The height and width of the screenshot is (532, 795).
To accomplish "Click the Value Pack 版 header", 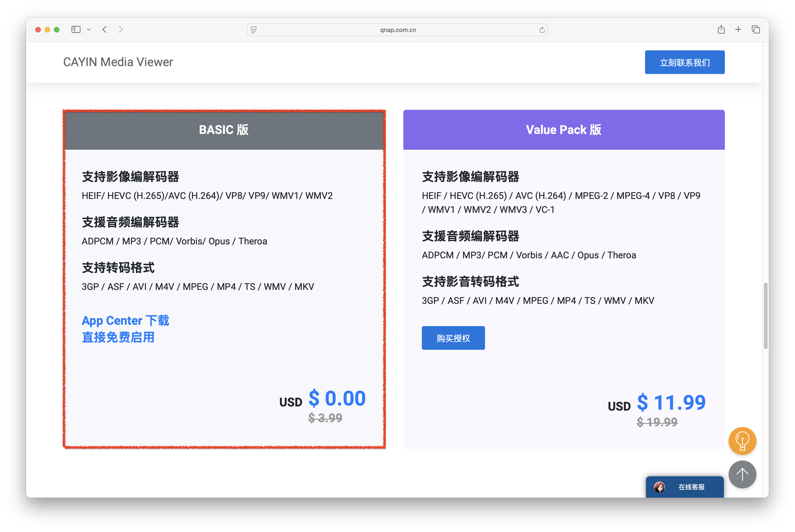I will pos(564,130).
